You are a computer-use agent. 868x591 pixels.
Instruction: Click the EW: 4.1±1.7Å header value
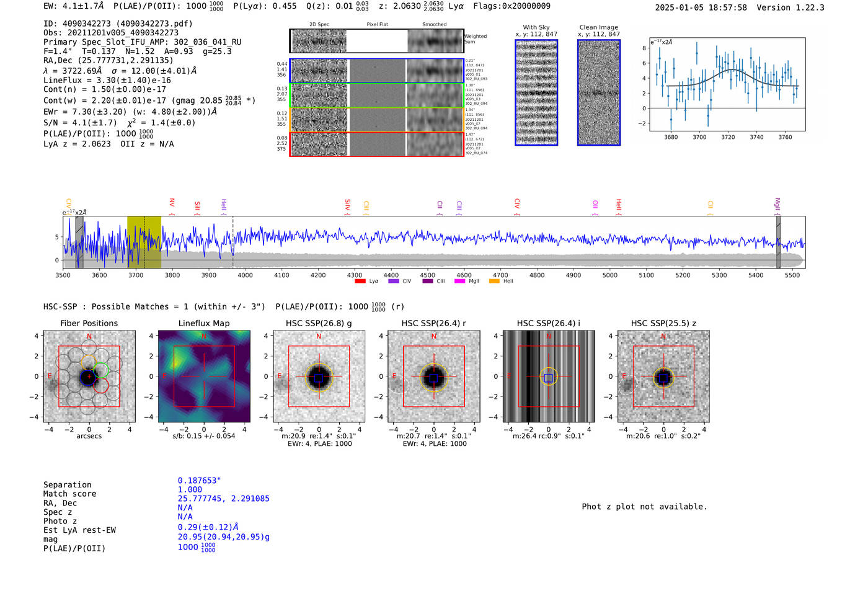(x=74, y=6)
